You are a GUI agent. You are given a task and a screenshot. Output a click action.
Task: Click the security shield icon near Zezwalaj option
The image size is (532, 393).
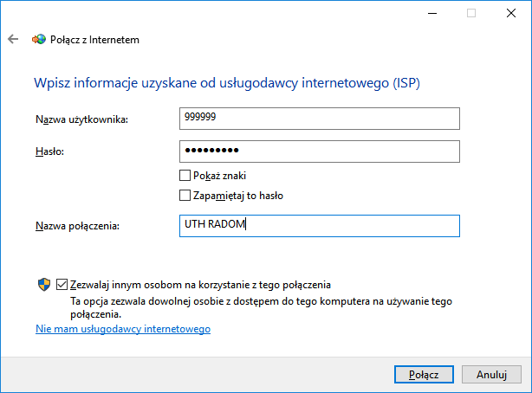[x=43, y=285]
